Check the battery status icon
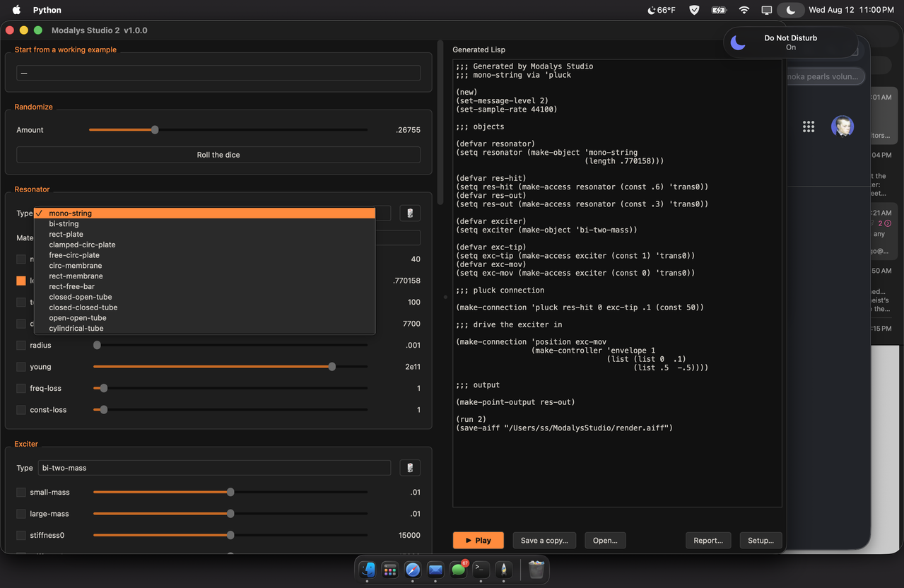The width and height of the screenshot is (904, 588). tap(719, 10)
